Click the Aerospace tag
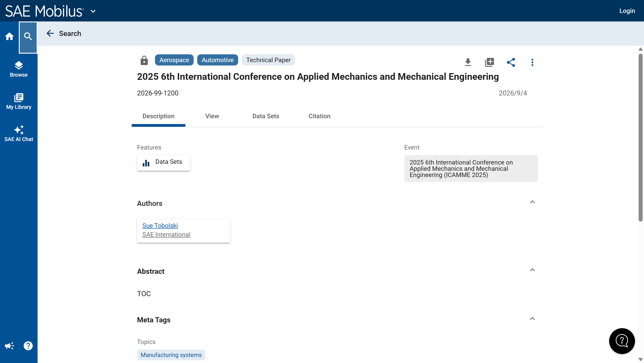644x363 pixels. [174, 60]
